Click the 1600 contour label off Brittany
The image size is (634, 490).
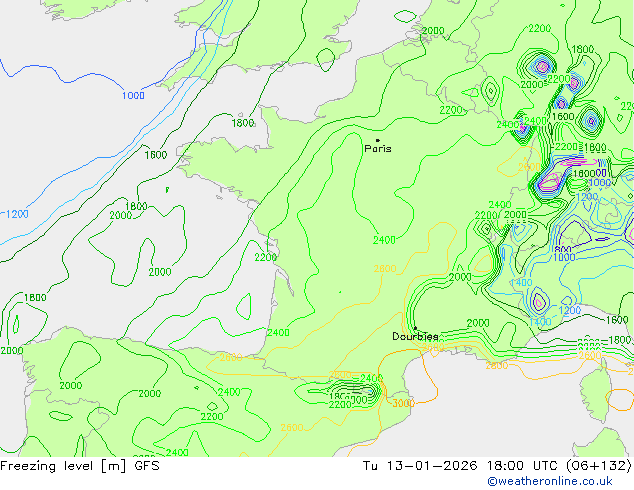coord(156,155)
